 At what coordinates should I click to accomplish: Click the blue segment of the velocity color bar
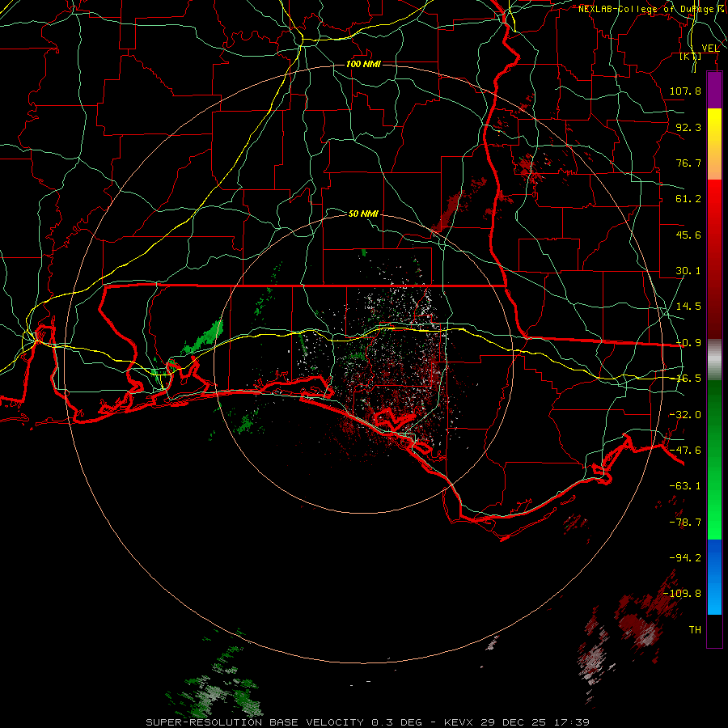click(x=714, y=577)
